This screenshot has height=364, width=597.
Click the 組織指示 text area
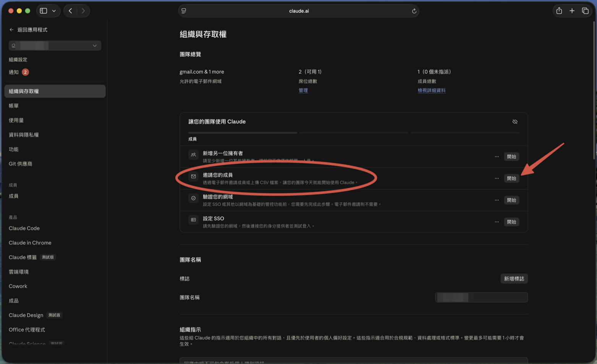point(354,361)
